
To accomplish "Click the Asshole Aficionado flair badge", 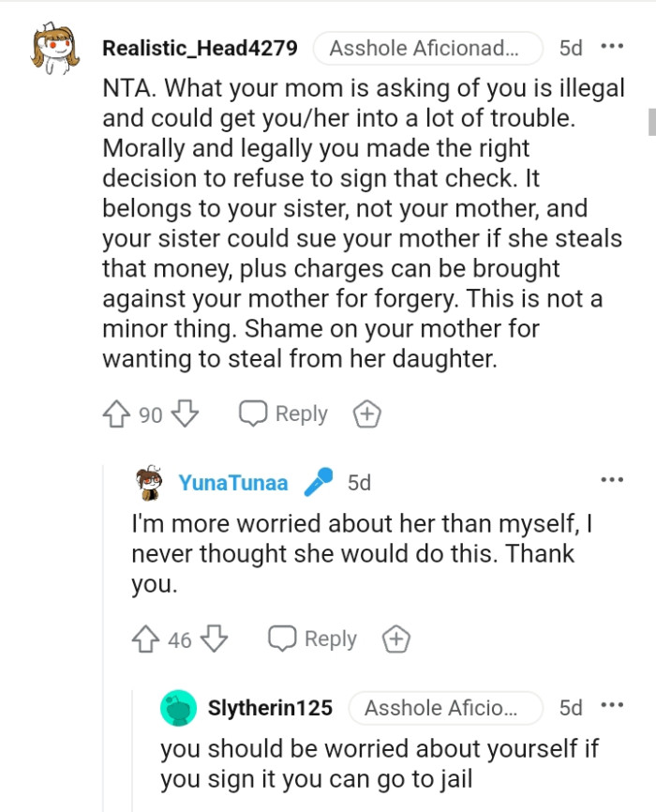I will pyautogui.click(x=428, y=47).
